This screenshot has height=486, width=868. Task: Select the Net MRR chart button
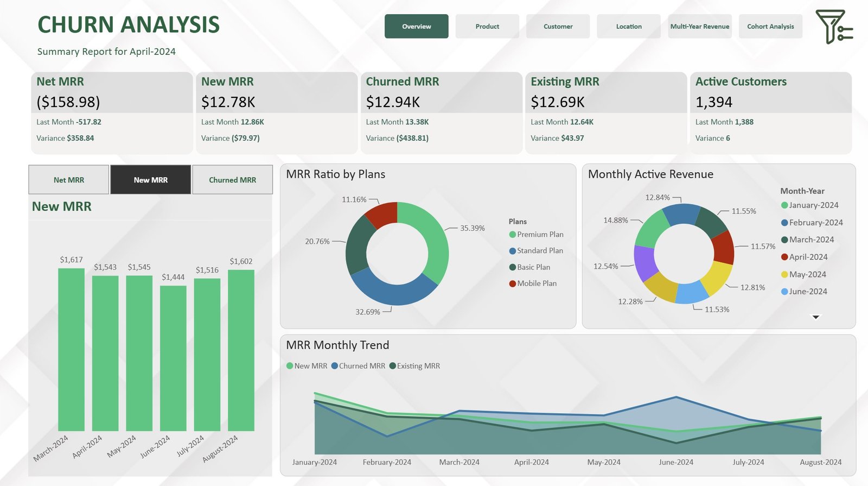[69, 180]
